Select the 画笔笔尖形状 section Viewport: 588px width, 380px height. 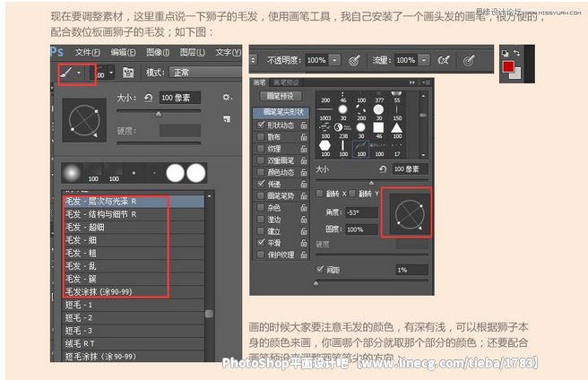coord(281,112)
